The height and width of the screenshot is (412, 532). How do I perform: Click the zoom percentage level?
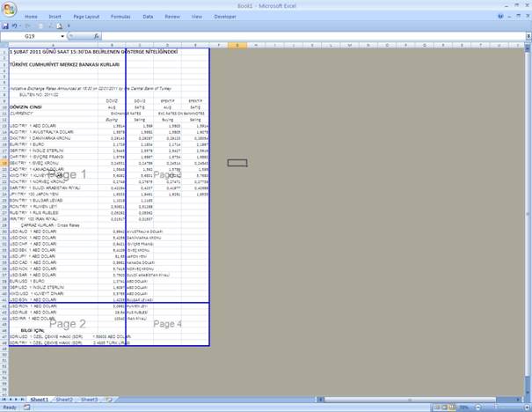pos(464,408)
